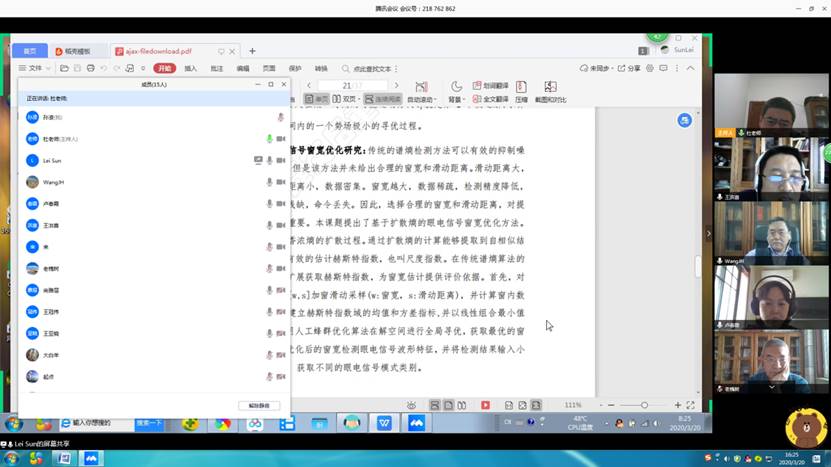Click the red play slideshow icon in status bar
Viewport: 831px width, 467px height.
(485, 405)
